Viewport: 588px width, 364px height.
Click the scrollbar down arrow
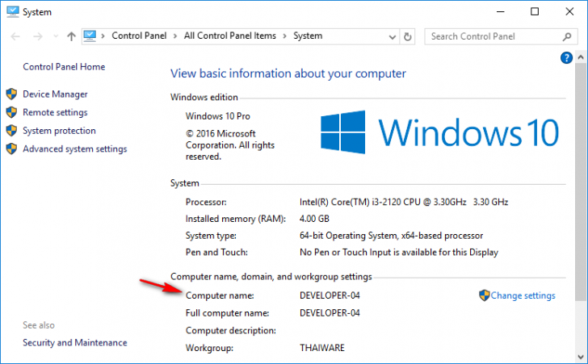pyautogui.click(x=581, y=357)
